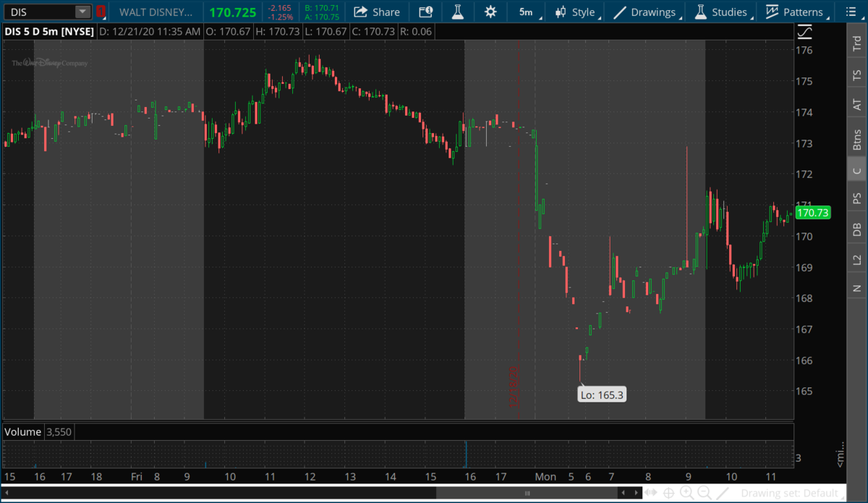Viewport: 868px width, 503px height.
Task: Click the DIS 5 D 5m [NYSE] chart title
Action: (48, 32)
